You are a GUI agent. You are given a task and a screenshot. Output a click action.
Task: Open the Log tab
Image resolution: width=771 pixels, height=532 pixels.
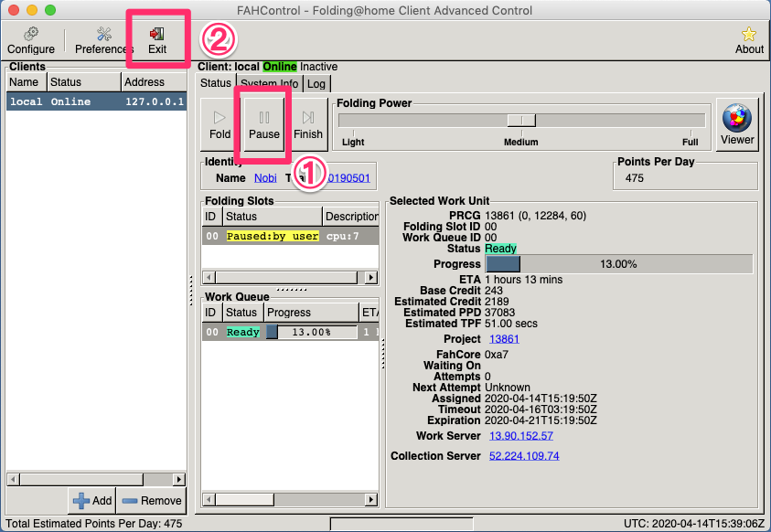click(x=316, y=83)
